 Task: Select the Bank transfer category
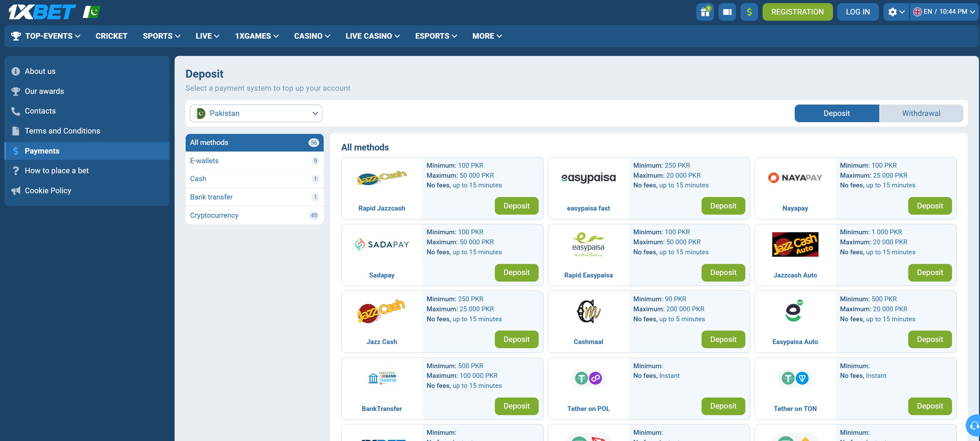[254, 197]
